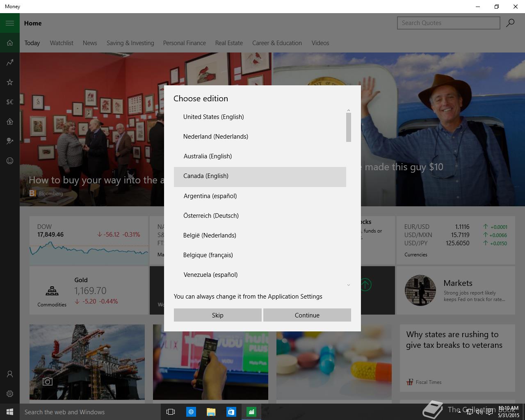Image resolution: width=525 pixels, height=420 pixels.
Task: Open account profile icon in sidebar
Action: pyautogui.click(x=10, y=374)
